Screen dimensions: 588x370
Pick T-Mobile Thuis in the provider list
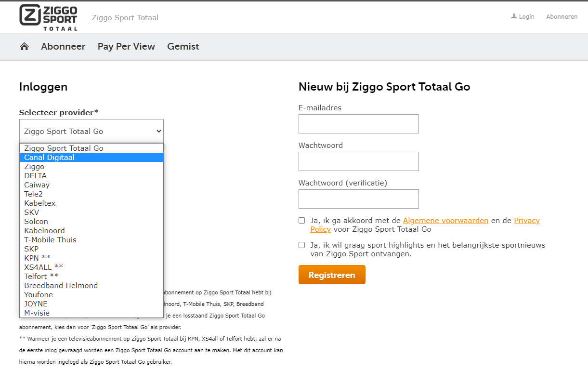(91, 240)
